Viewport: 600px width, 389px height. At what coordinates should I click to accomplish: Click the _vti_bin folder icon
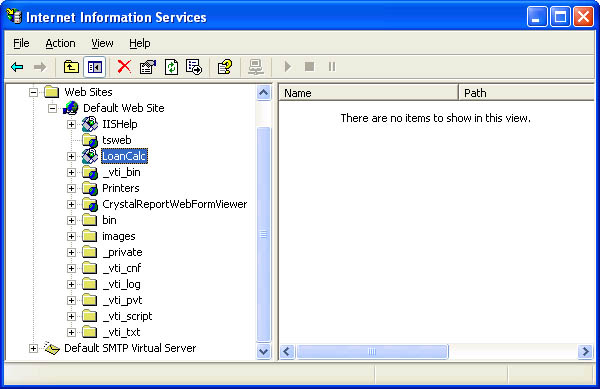click(x=90, y=173)
